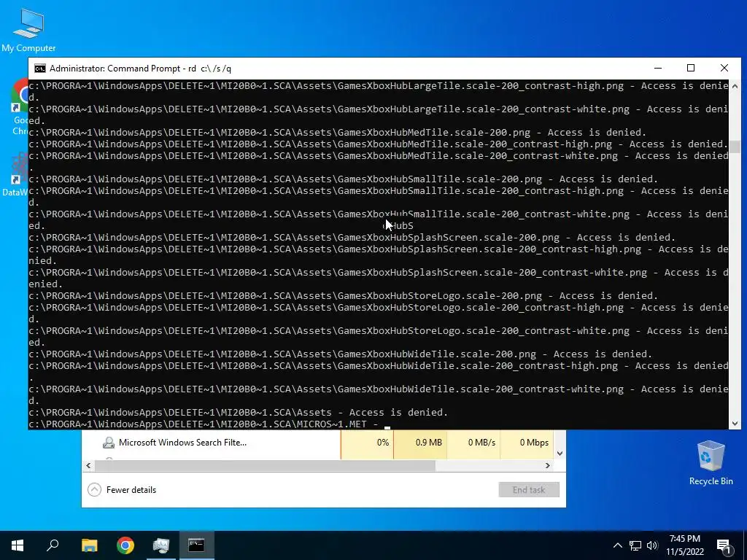The image size is (747, 560).
Task: Show hidden system tray icons
Action: (617, 545)
